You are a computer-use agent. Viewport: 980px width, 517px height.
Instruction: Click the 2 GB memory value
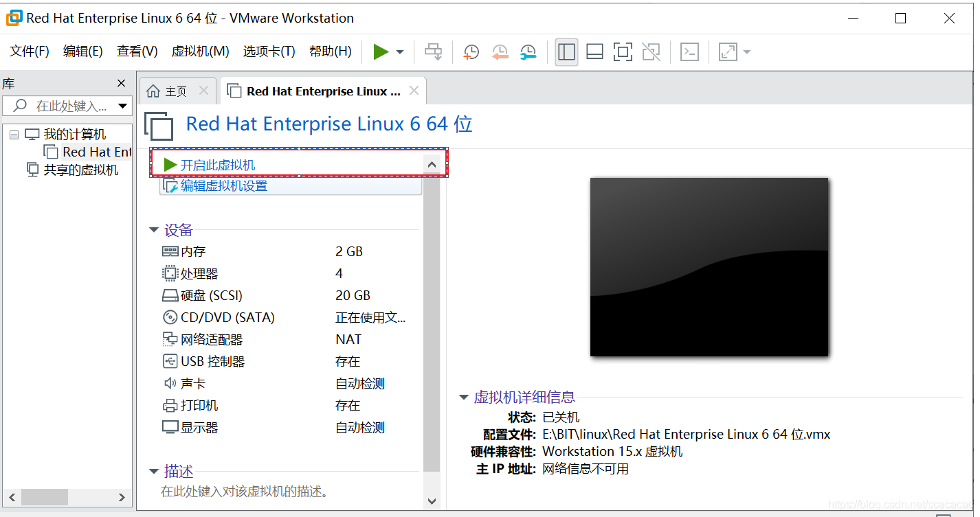pos(349,251)
